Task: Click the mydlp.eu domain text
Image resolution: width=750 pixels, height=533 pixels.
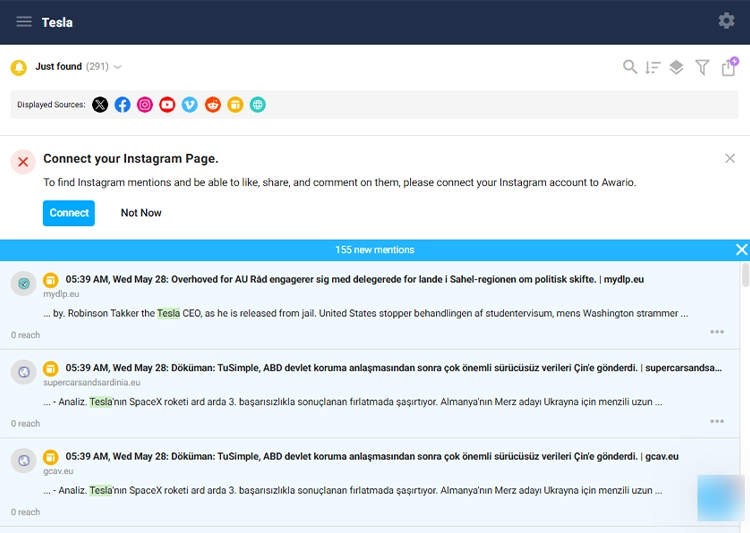Action: pyautogui.click(x=61, y=294)
